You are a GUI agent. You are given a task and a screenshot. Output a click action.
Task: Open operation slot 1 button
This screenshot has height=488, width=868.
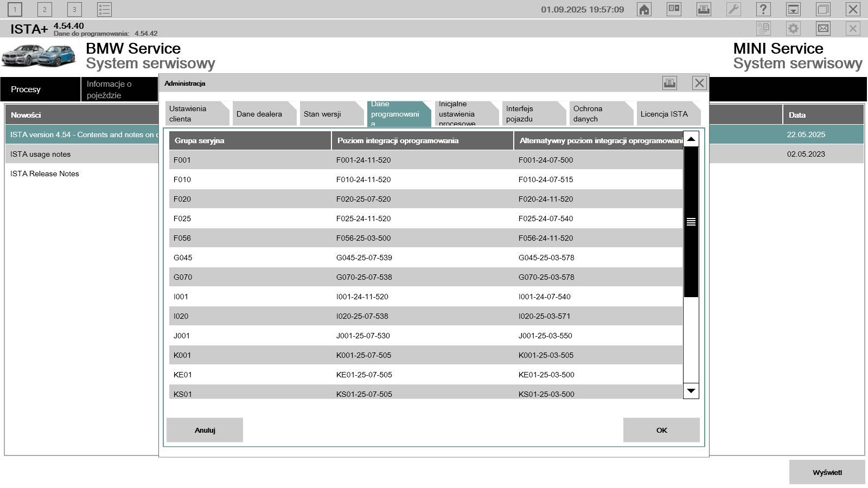(x=15, y=9)
